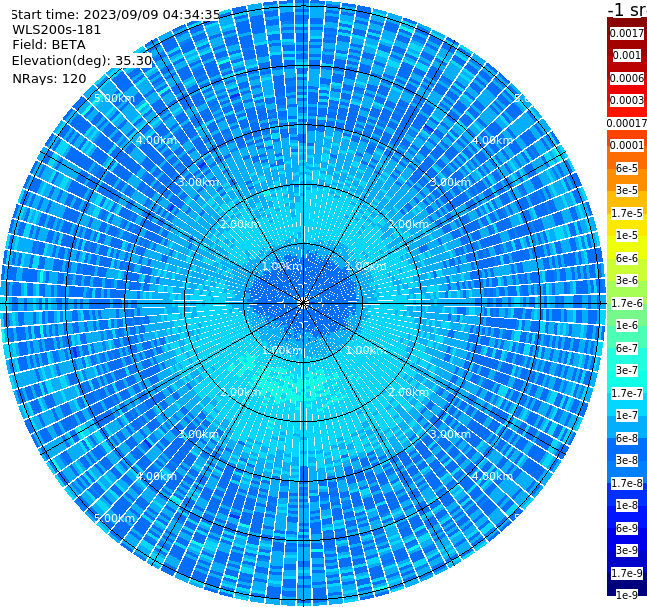
Task: Click the 6e-6 colorbar label
Action: coord(627,258)
